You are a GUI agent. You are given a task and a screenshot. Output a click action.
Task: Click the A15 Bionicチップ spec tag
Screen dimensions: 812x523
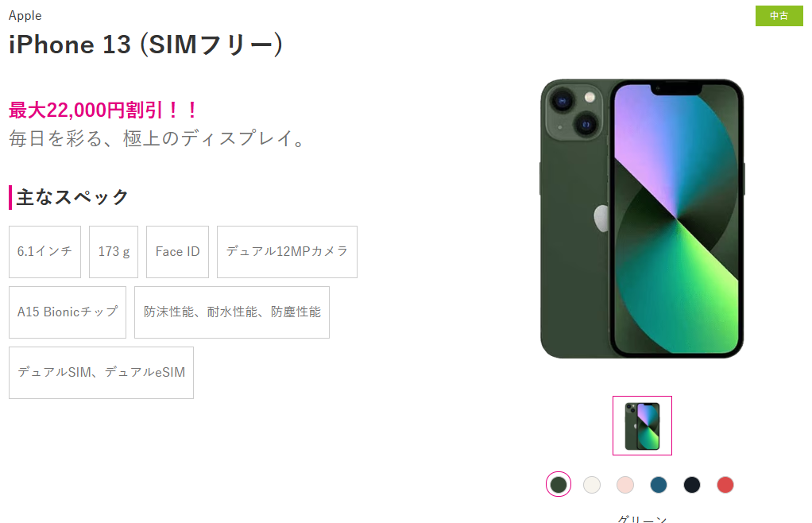click(68, 312)
